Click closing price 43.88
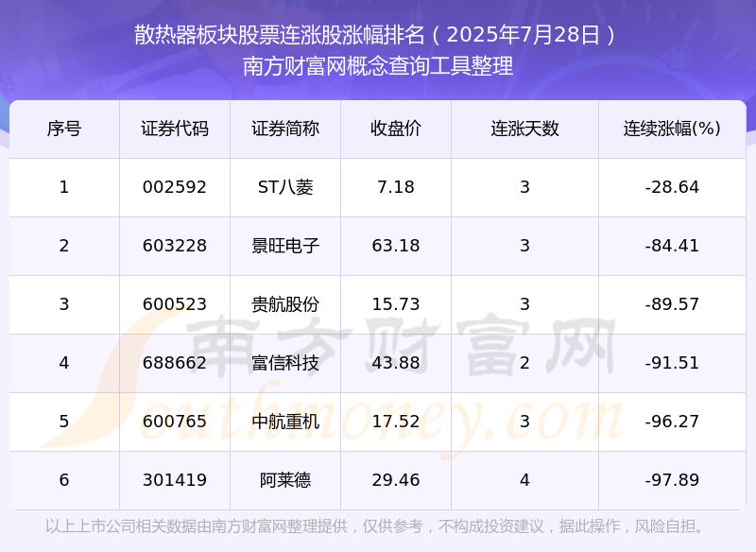 pyautogui.click(x=396, y=363)
